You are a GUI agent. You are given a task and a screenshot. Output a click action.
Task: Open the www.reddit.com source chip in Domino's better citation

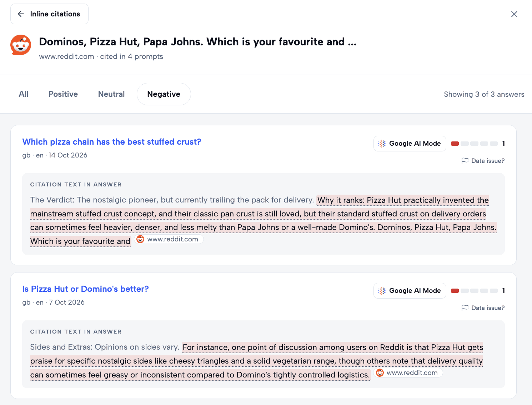tap(408, 373)
